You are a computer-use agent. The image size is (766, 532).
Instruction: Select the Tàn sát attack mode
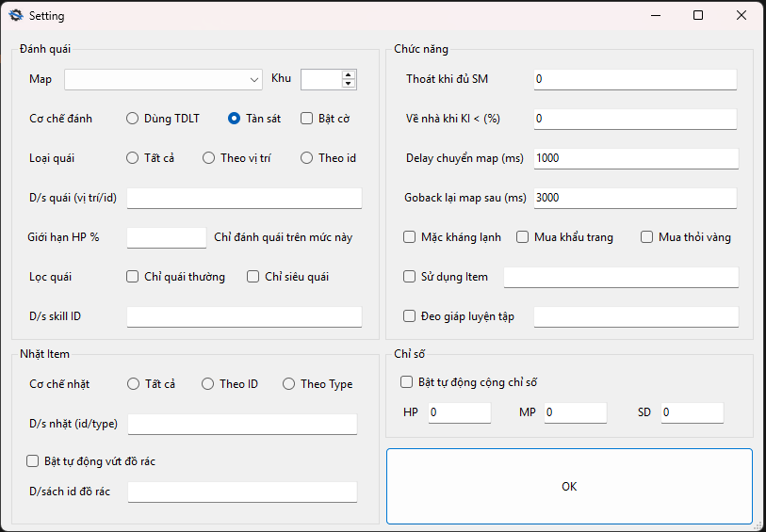[x=235, y=119]
